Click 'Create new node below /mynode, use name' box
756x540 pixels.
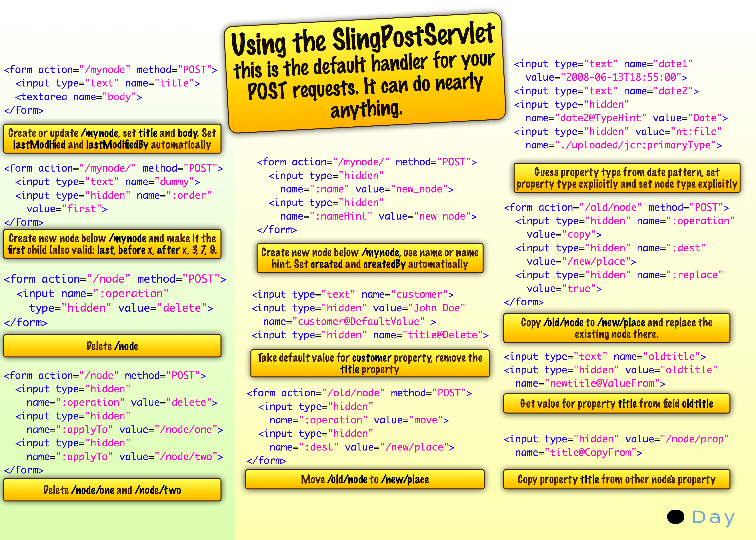tap(370, 258)
